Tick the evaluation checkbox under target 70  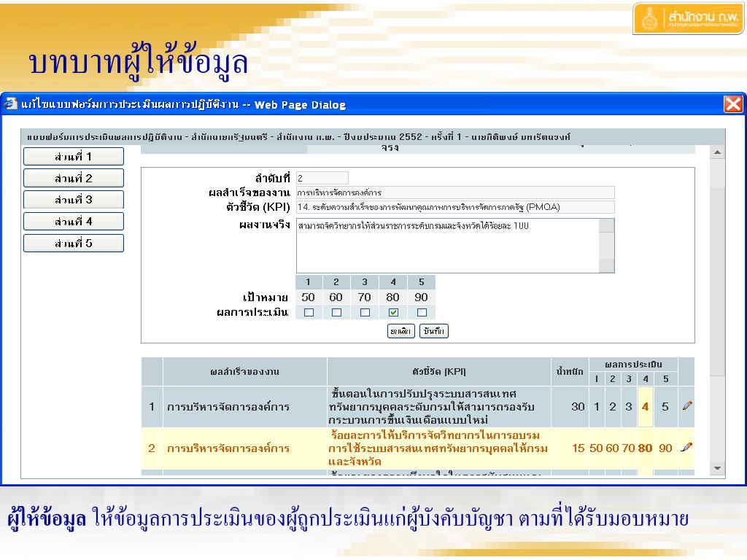[x=365, y=313]
